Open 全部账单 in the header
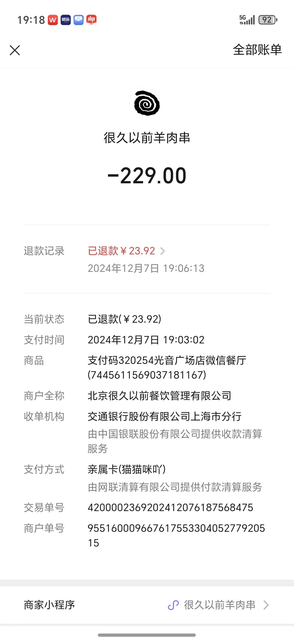Screen dimensions: 294x644 [x=257, y=50]
